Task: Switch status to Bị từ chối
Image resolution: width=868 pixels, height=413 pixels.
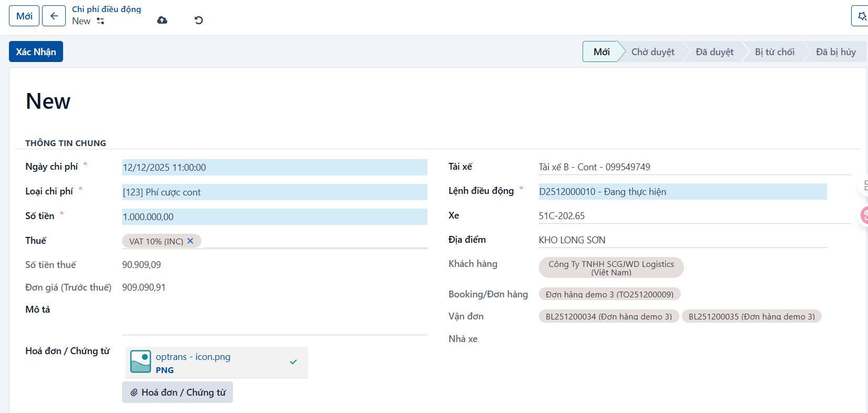Action: tap(774, 51)
